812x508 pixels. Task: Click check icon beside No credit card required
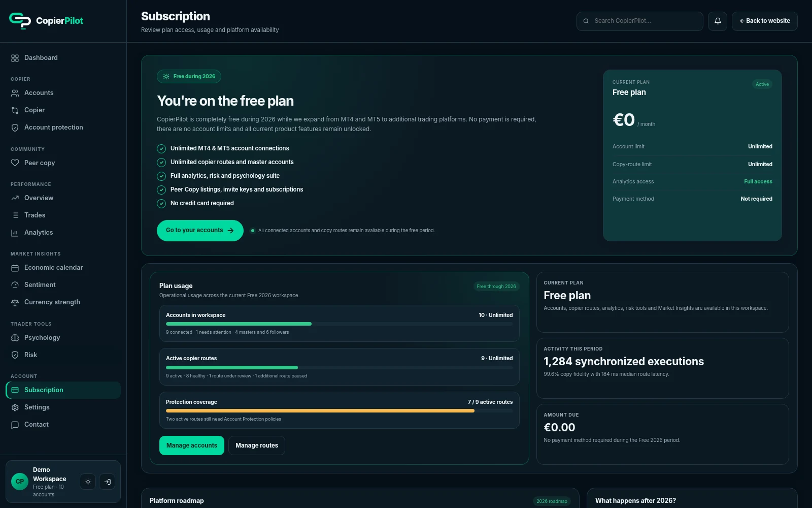click(x=161, y=204)
